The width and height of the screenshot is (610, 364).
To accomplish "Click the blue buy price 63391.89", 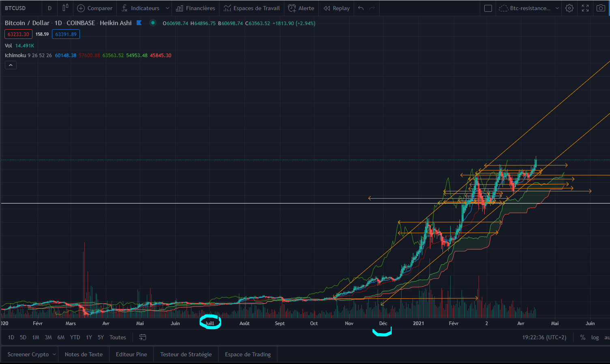I will point(66,34).
